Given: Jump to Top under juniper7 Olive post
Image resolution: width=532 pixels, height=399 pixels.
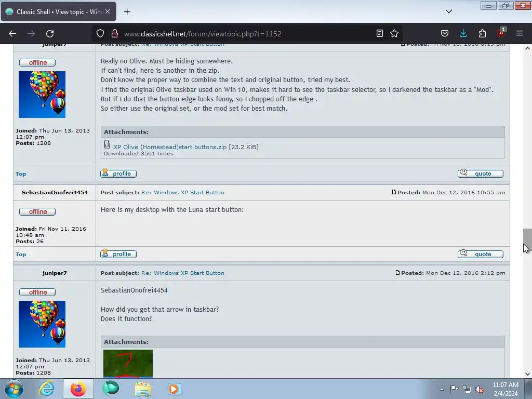Looking at the screenshot, I should 21,174.
